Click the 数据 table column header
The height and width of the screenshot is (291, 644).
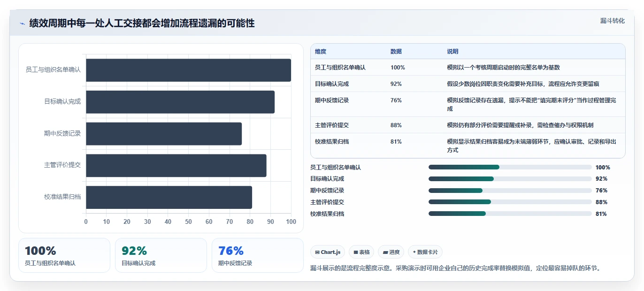click(396, 51)
